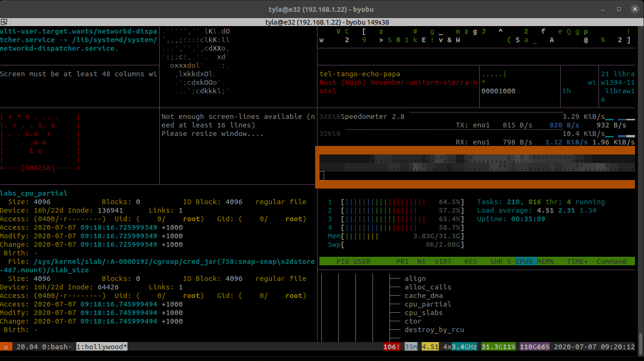Viewport: 644px width, 361px height.
Task: Click the yellow 4.51 load average indicator
Action: click(430, 347)
